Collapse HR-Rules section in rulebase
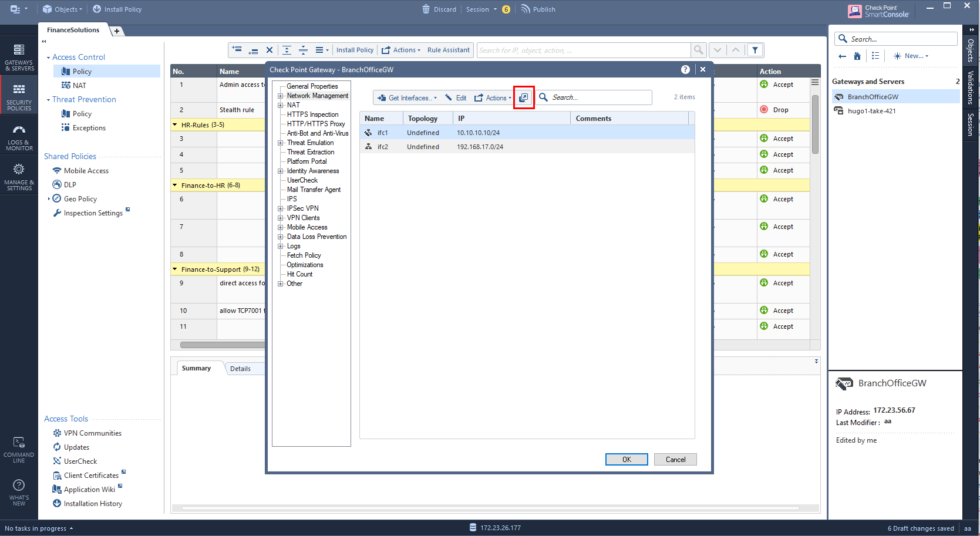Image resolution: width=980 pixels, height=536 pixels. 175,124
